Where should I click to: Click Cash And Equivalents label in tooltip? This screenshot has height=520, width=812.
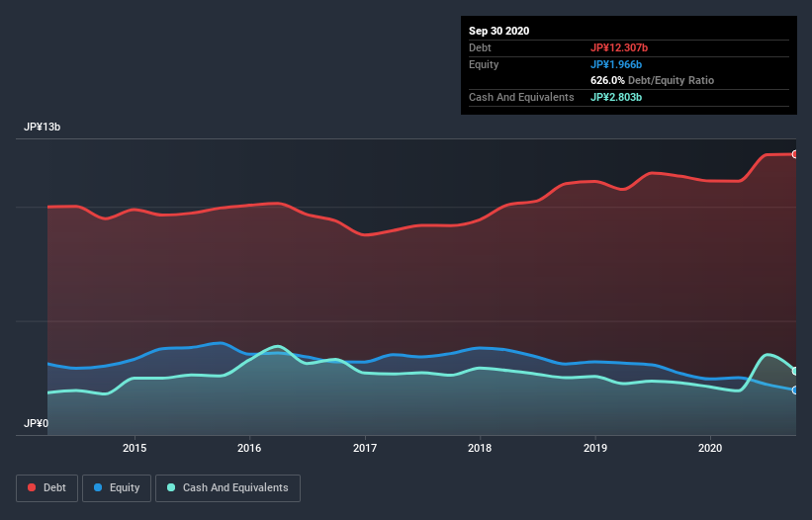click(521, 97)
